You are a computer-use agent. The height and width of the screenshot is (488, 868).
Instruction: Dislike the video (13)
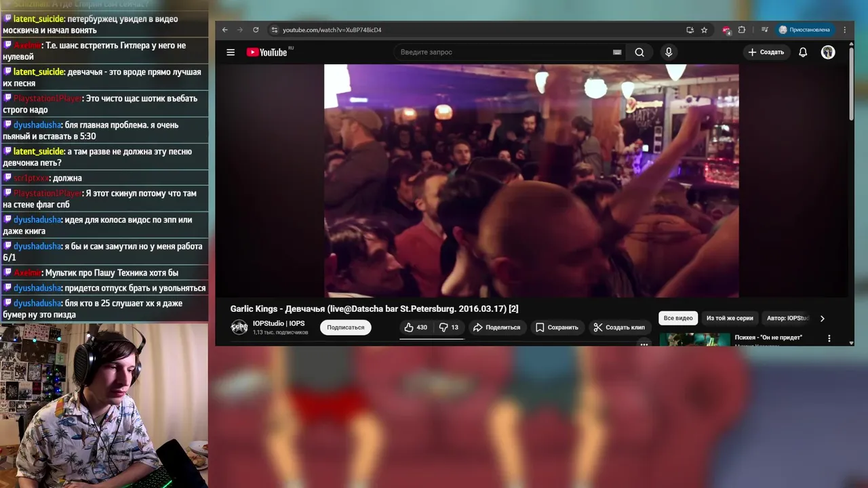point(448,327)
